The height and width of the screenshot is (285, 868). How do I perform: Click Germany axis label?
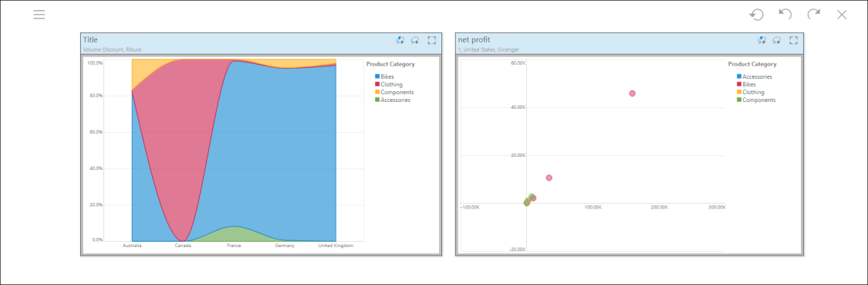pos(285,246)
